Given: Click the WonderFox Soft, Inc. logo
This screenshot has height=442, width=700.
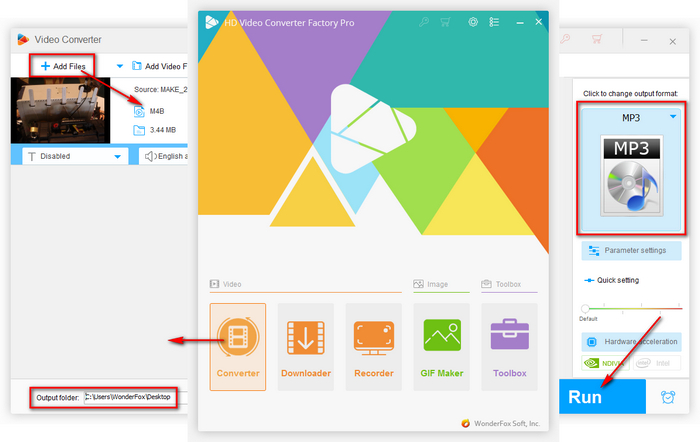Looking at the screenshot, I should pyautogui.click(x=466, y=423).
